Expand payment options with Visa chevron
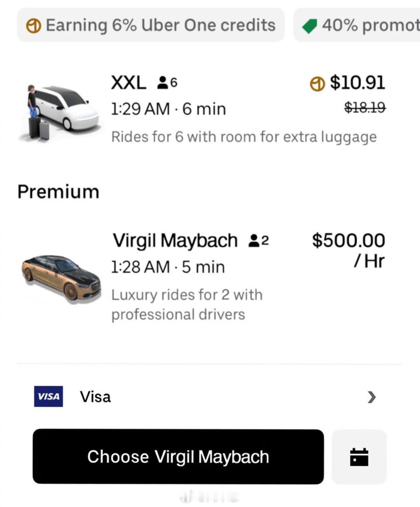Screen dimensions: 420x507 pos(372,397)
